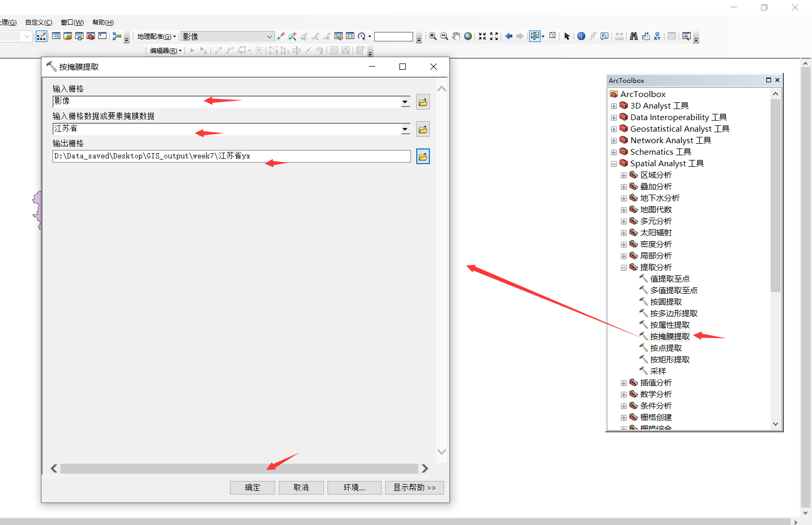Collapse the Spatial Analyst toolbox
812x525 pixels.
614,164
